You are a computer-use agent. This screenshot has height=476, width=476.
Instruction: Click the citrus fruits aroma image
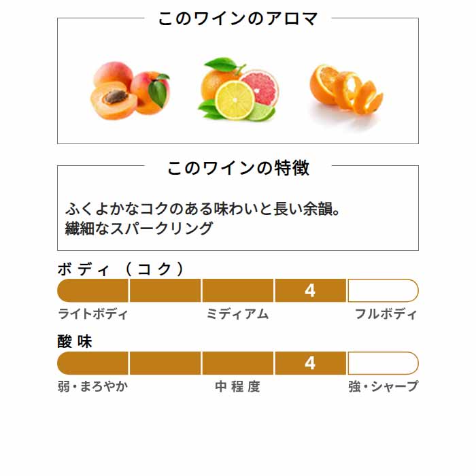point(238,89)
